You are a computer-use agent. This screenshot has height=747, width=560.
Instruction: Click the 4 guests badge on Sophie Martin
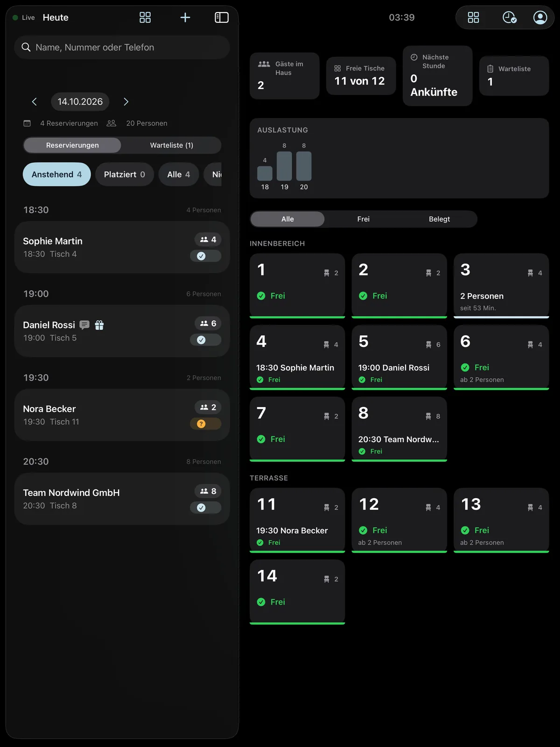pyautogui.click(x=208, y=240)
